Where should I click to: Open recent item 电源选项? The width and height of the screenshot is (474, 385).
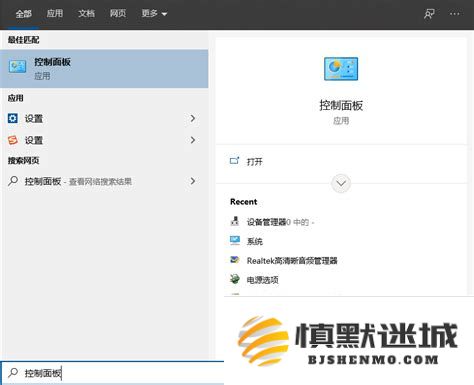[263, 280]
